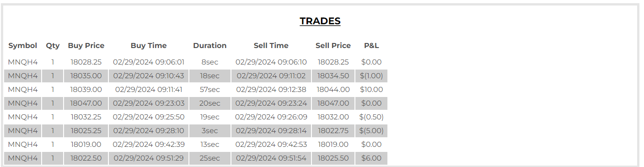Image resolution: width=644 pixels, height=167 pixels.
Task: Click the Duration column header
Action: [210, 46]
